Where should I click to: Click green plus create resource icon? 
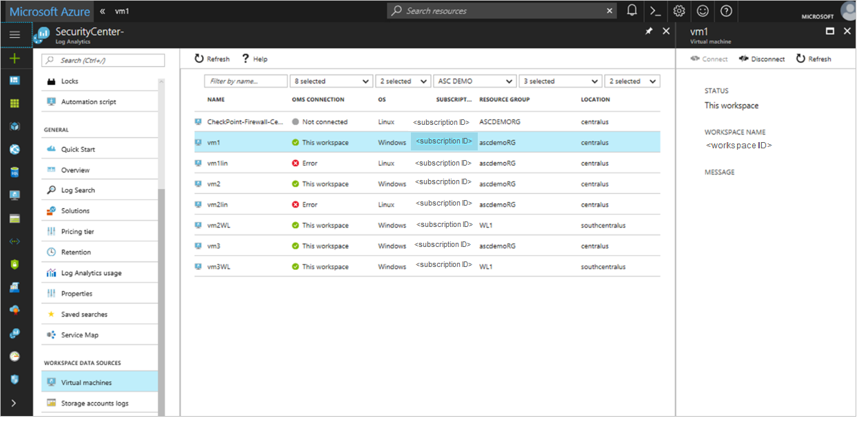[14, 59]
